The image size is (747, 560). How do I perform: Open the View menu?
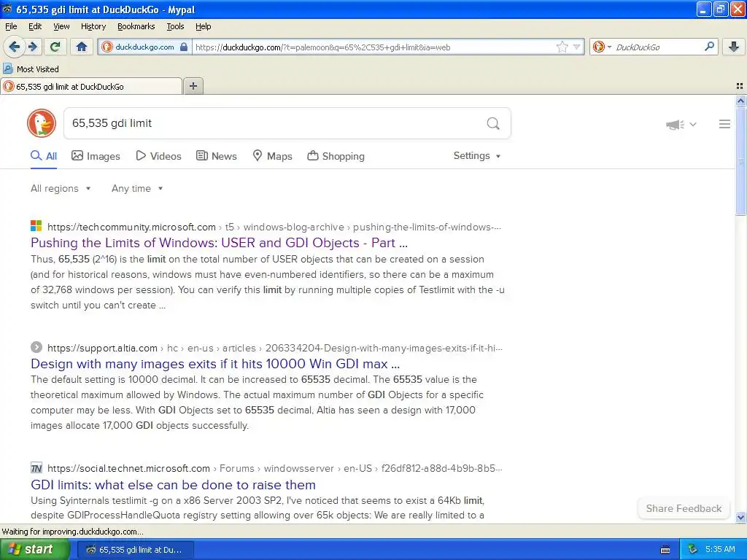(61, 26)
